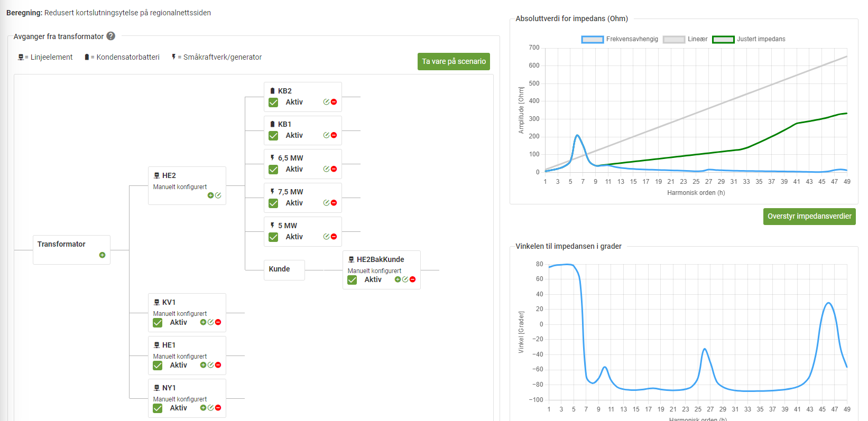Screen dimensions: 868x421
Task: Toggle Aktiv for the 6,5 MW generator
Action: (x=273, y=170)
